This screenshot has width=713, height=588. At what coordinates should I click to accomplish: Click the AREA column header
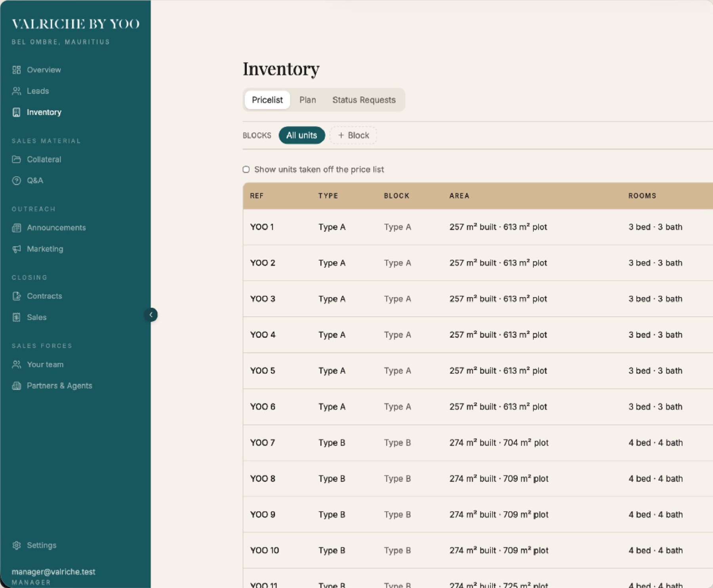(x=459, y=196)
